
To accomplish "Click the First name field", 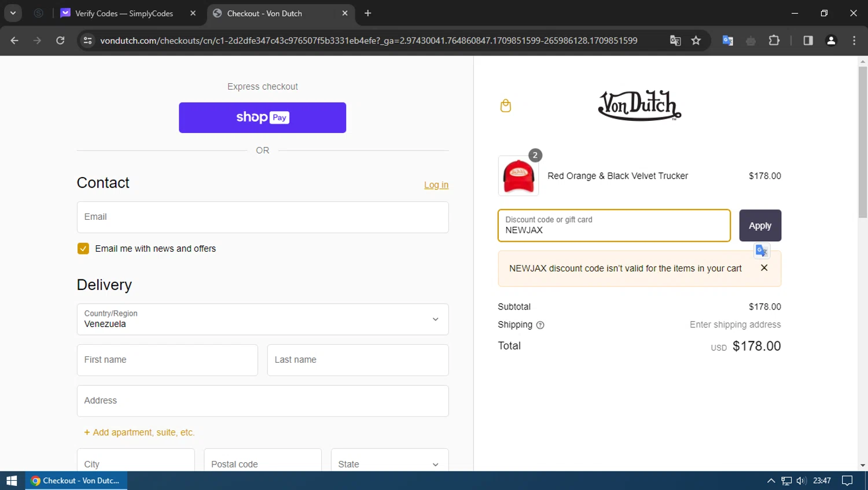I will click(x=167, y=360).
